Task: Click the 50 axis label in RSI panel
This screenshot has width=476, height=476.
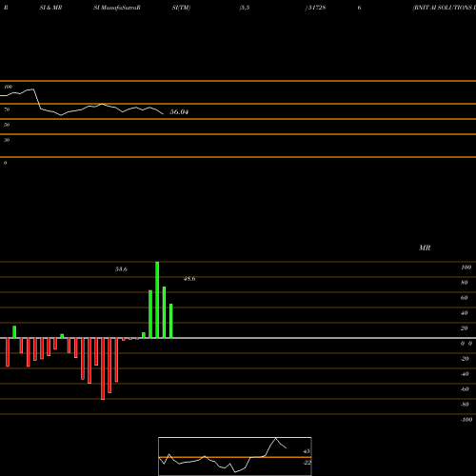Action: [7, 125]
